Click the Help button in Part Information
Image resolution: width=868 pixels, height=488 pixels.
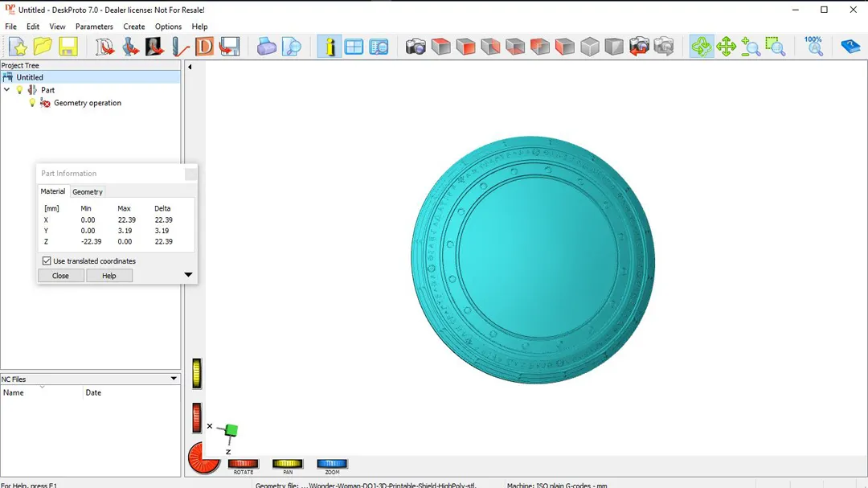109,276
